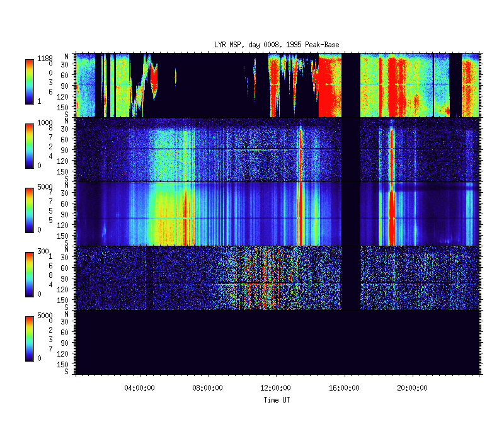Select the 04:00:00 time tick label
The image size is (504, 441).
pyautogui.click(x=142, y=389)
